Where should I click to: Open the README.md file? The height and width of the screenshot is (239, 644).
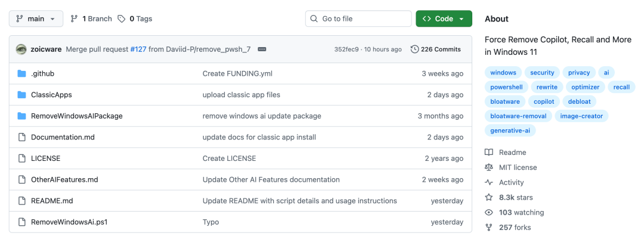click(52, 201)
